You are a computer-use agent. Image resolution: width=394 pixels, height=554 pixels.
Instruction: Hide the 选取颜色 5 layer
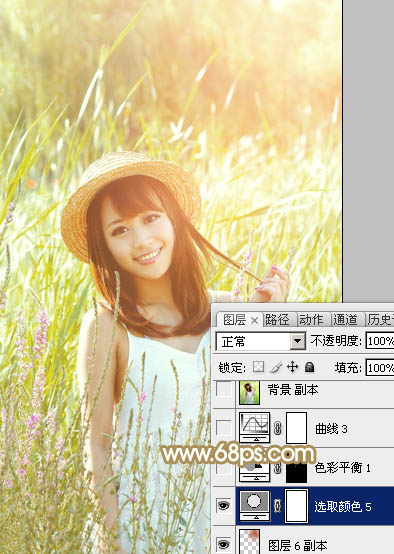(223, 506)
